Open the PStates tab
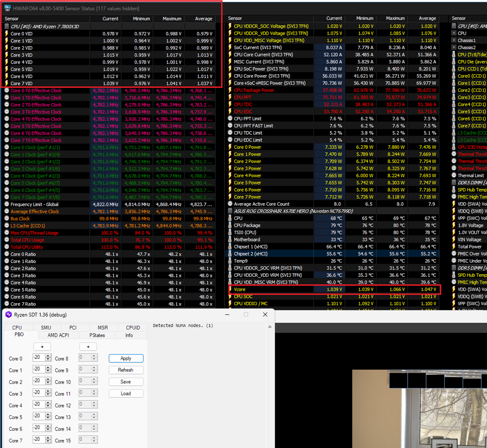This screenshot has height=448, width=487. [x=97, y=335]
